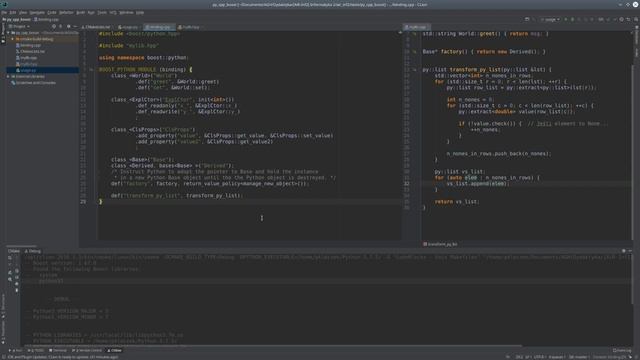Click the locate-file target icon in Project panel
640x360 pixels.
click(53, 27)
